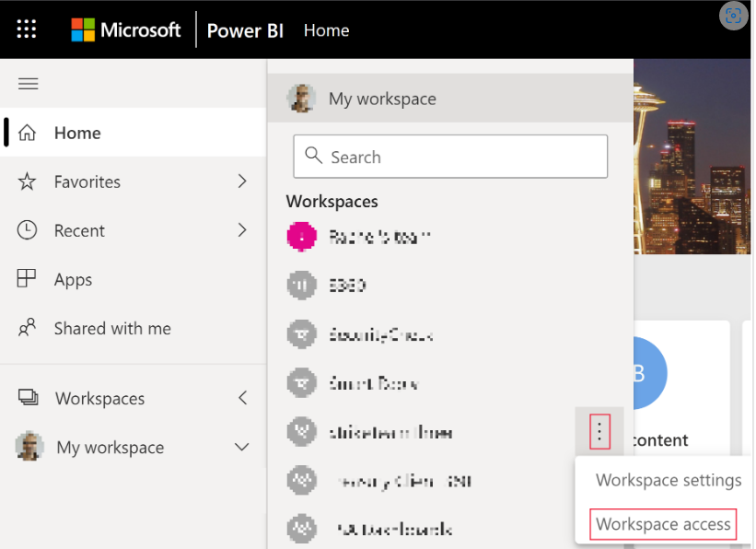The image size is (756, 549).
Task: Click the Recent clock icon
Action: point(27,230)
